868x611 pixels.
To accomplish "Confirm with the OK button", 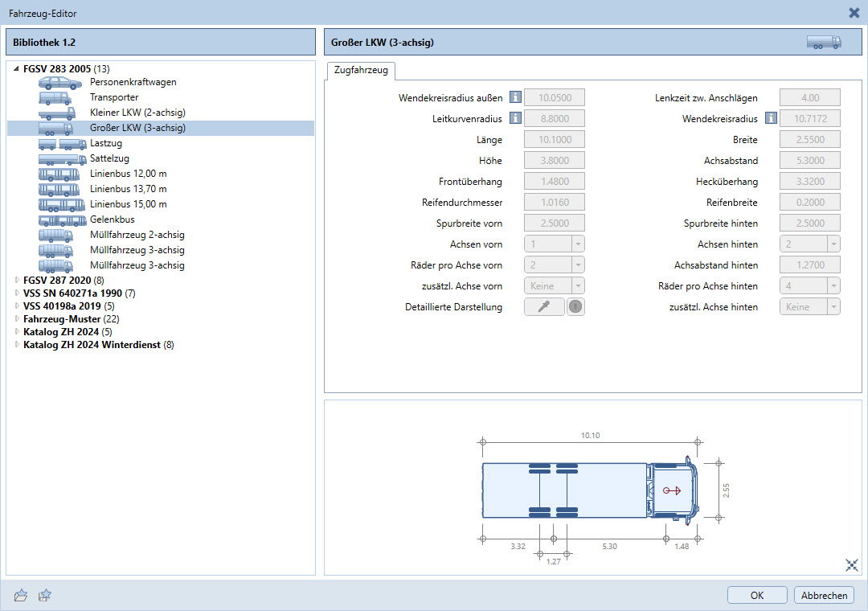I will coord(756,595).
